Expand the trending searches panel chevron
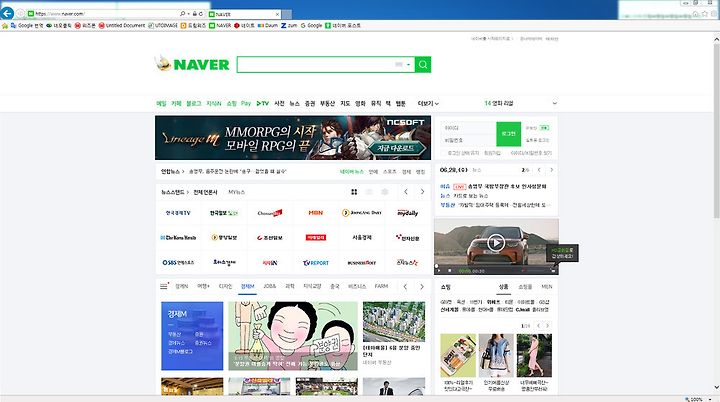This screenshot has width=720, height=402. tap(555, 103)
